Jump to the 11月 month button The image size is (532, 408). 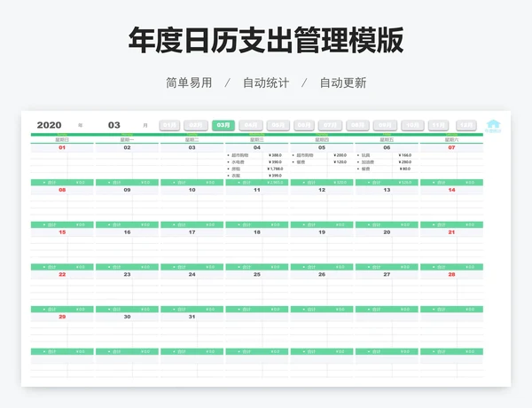pos(438,125)
